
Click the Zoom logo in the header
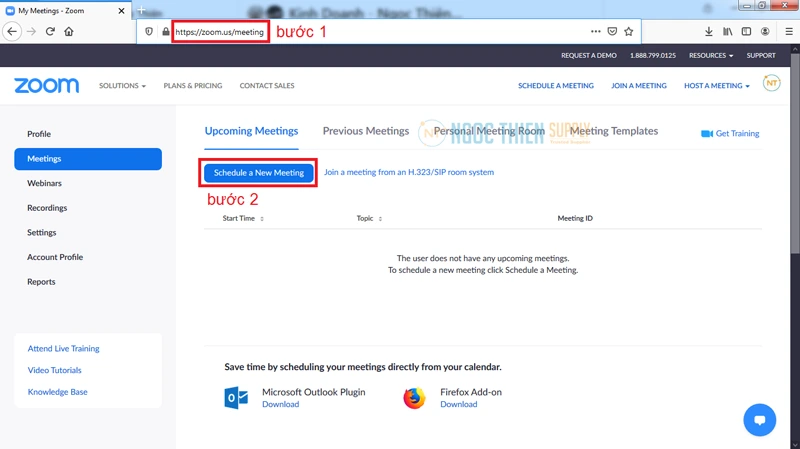coord(46,86)
